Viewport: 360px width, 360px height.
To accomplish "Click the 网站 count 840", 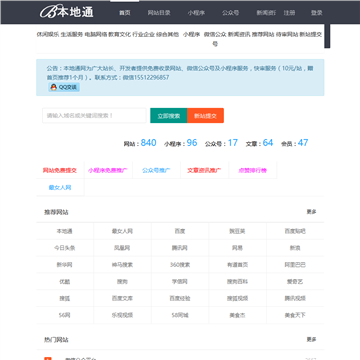I will coord(148,143).
